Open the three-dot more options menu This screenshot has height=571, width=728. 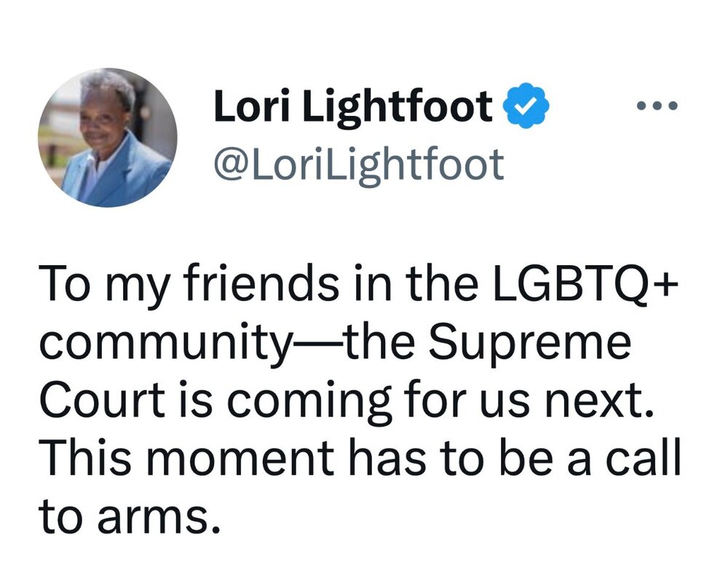click(657, 106)
